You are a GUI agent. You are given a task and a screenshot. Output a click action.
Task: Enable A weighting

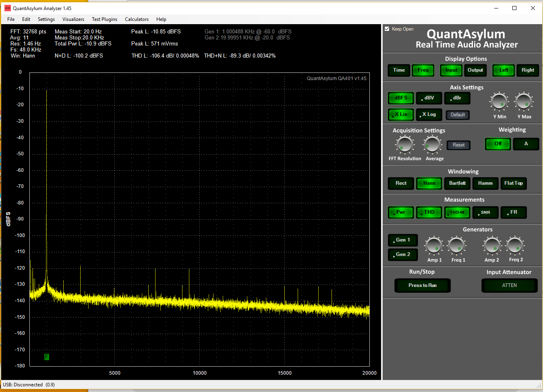point(526,144)
